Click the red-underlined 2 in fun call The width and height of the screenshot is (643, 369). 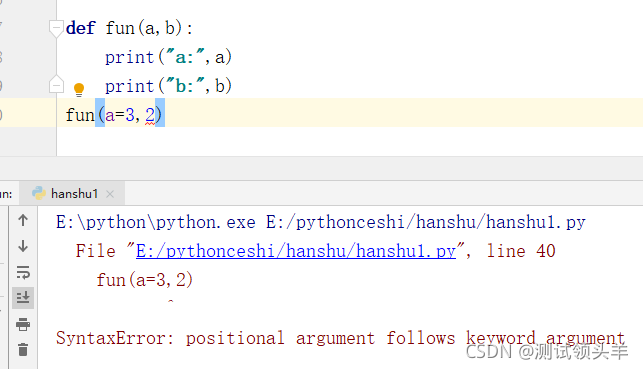point(150,115)
